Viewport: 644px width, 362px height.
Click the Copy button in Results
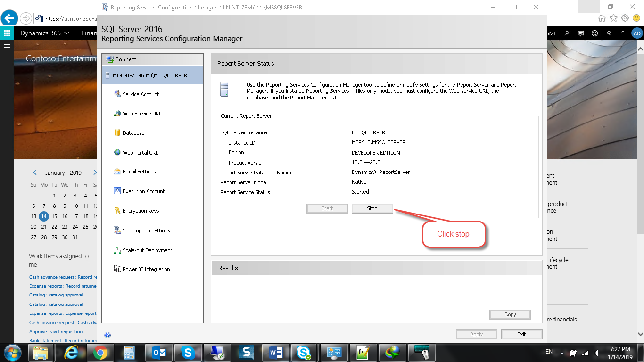pos(510,314)
